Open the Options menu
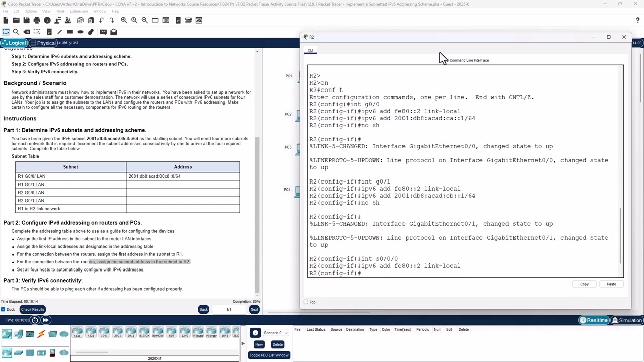The image size is (644, 362). [30, 11]
